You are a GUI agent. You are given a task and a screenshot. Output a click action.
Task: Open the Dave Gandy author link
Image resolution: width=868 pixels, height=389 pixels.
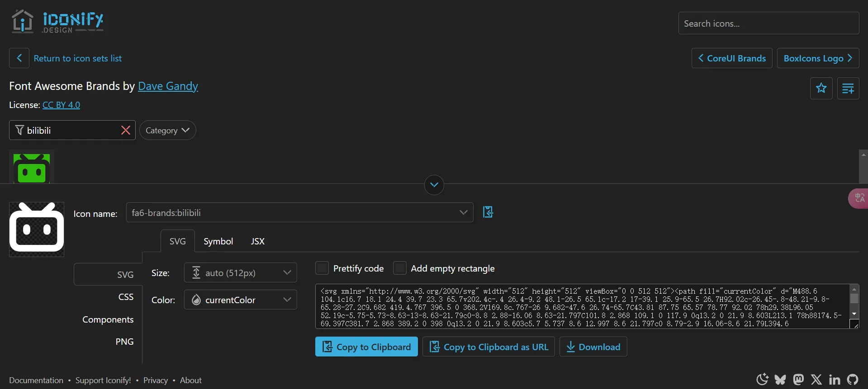click(x=168, y=86)
